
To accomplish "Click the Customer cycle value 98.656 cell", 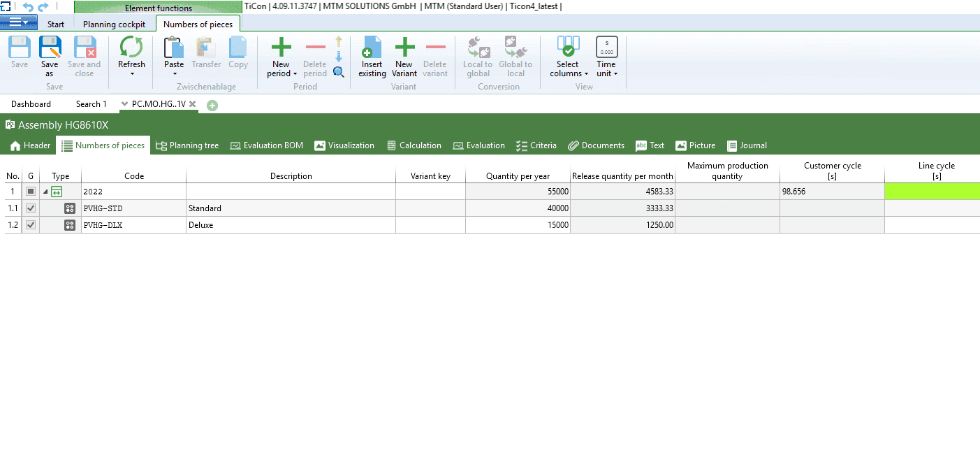I will pyautogui.click(x=831, y=192).
